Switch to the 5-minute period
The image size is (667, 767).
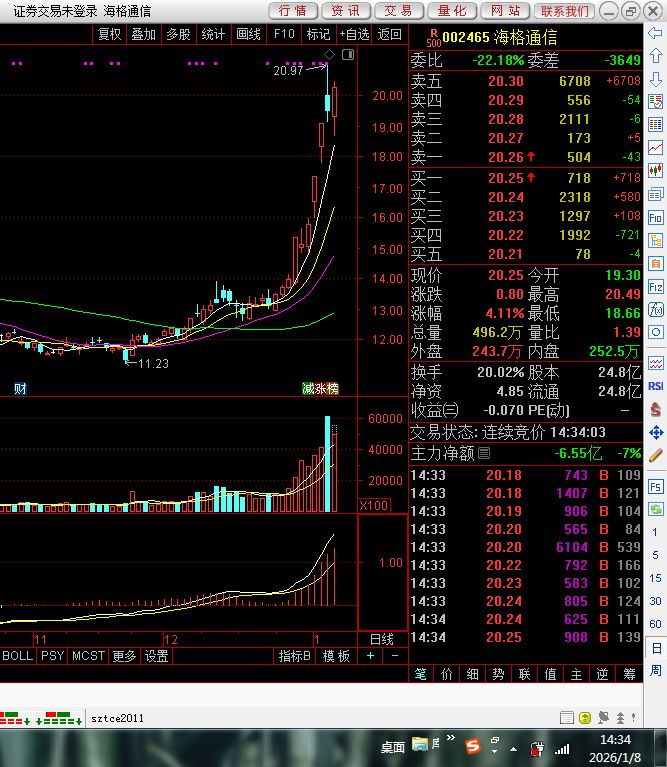point(655,555)
